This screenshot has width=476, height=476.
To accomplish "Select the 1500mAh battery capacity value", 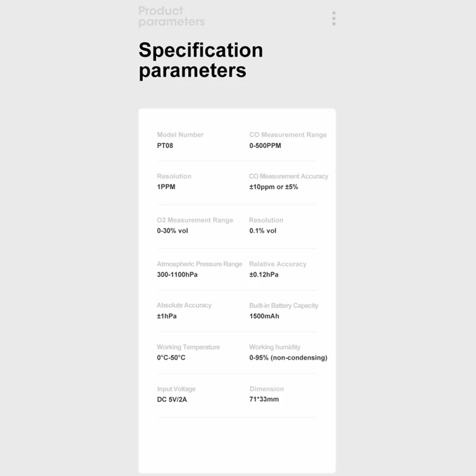I will pos(264,316).
